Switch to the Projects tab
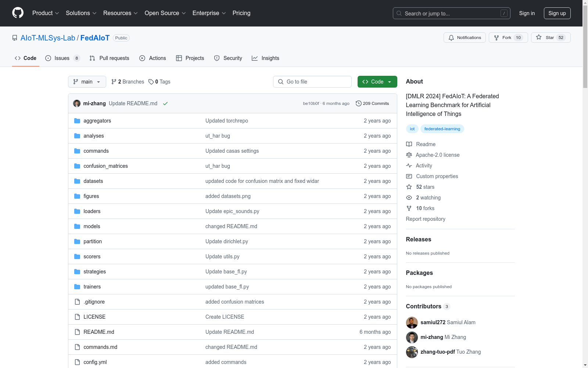The image size is (588, 368). (x=190, y=58)
